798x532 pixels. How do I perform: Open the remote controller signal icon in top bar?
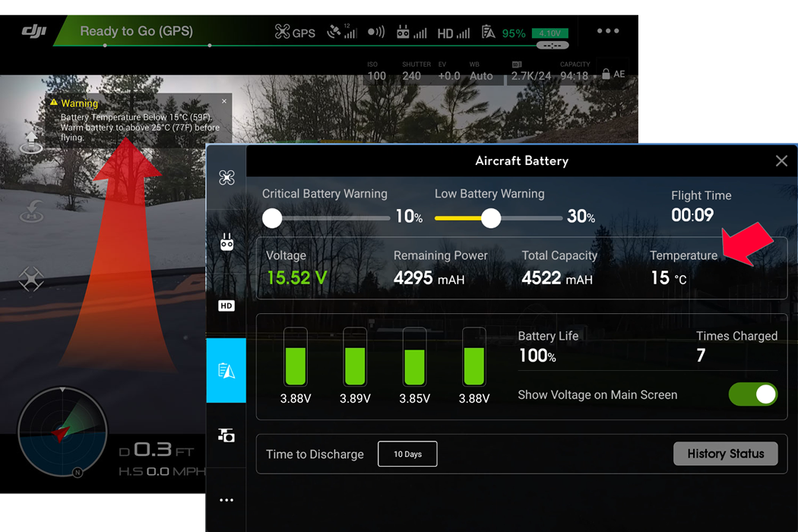411,32
